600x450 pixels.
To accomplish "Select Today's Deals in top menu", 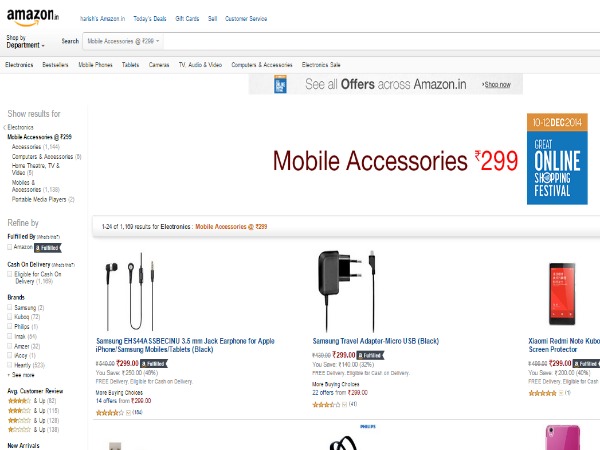I will pos(150,18).
